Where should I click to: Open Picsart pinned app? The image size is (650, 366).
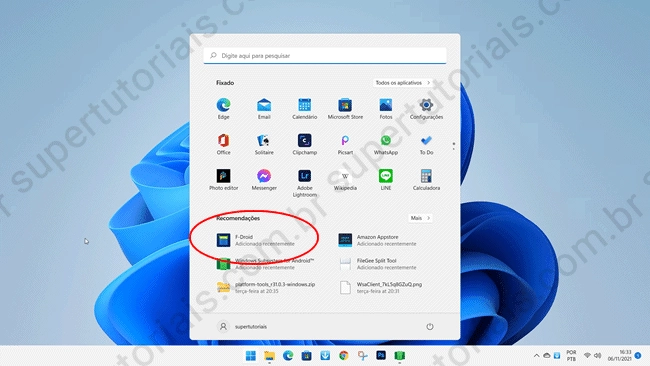pos(345,144)
